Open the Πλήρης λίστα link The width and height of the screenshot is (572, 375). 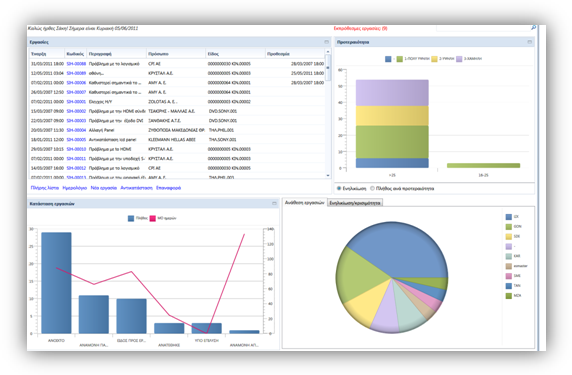(x=45, y=188)
